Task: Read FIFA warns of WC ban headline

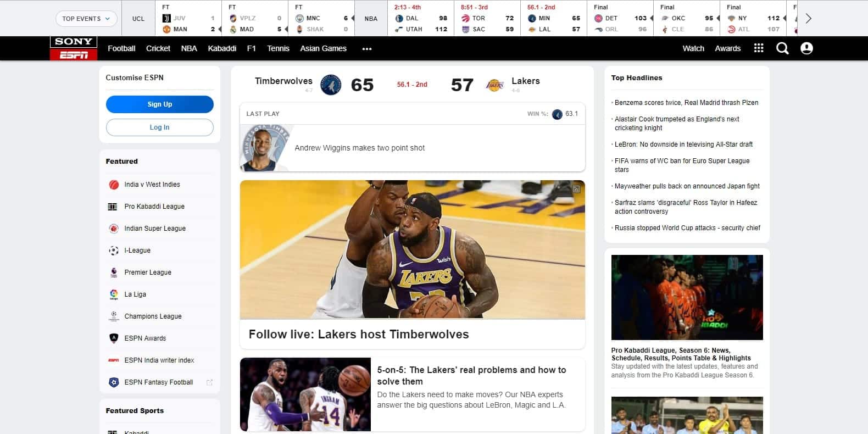Action: pyautogui.click(x=682, y=165)
